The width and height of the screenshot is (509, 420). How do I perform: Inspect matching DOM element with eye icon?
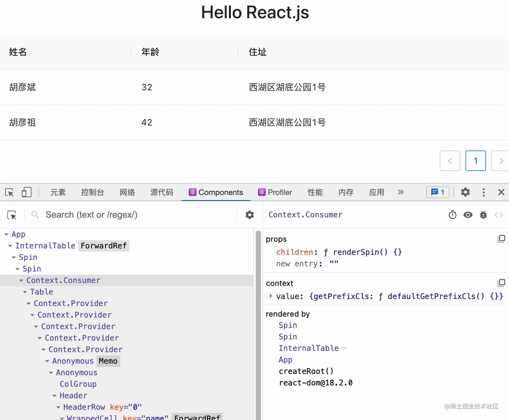[x=468, y=215]
